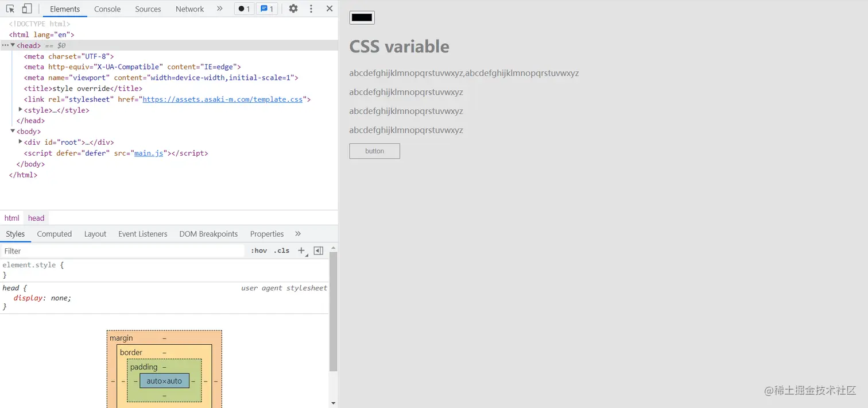
Task: Show more style pane tabs
Action: click(x=298, y=234)
